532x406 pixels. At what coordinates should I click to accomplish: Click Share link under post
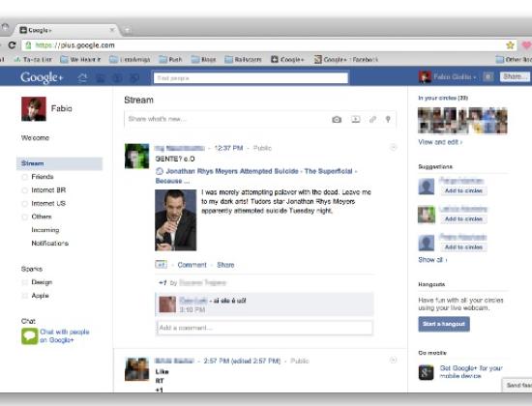(x=225, y=265)
